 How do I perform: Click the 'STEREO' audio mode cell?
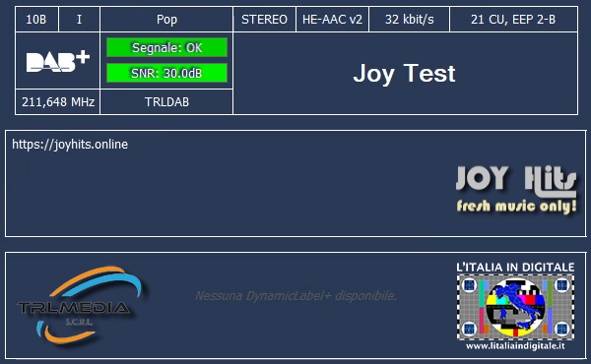tap(264, 20)
